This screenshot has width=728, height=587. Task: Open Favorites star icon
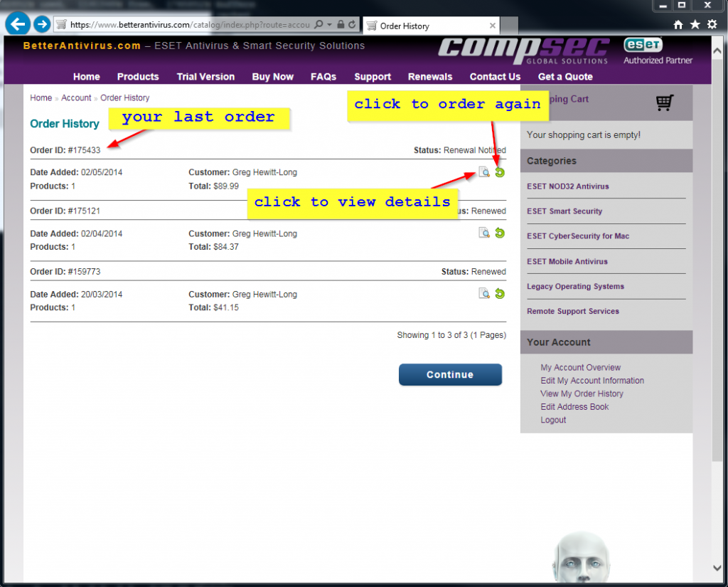click(695, 25)
